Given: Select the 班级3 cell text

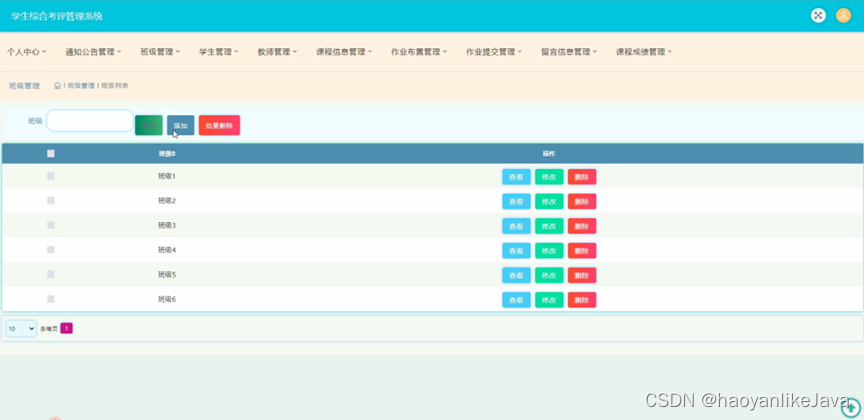Looking at the screenshot, I should pos(166,225).
